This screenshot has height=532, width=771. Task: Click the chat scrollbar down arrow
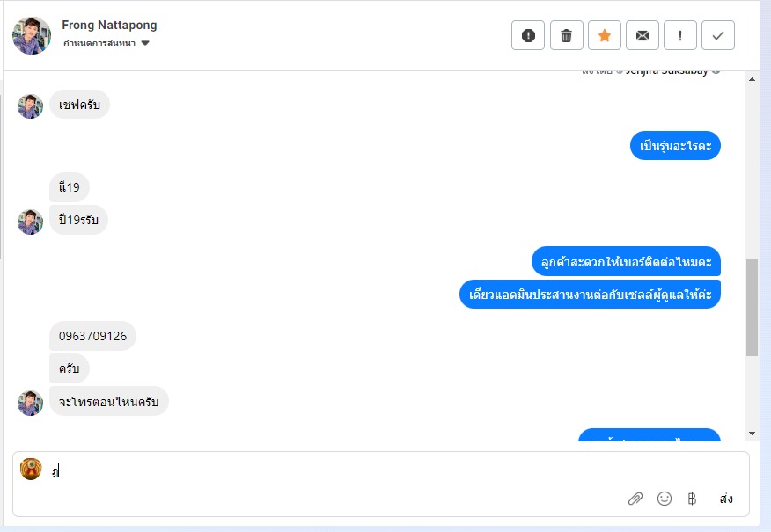[752, 434]
